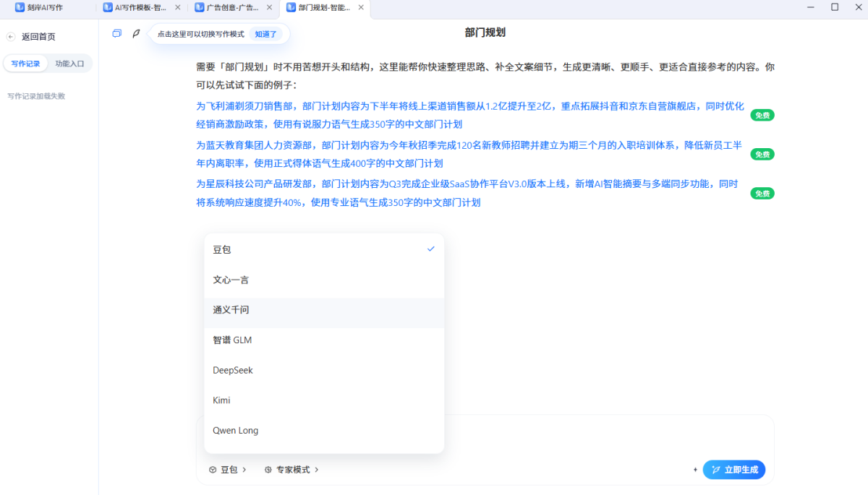Maximize the application window
The height and width of the screenshot is (495, 868).
(x=835, y=7)
